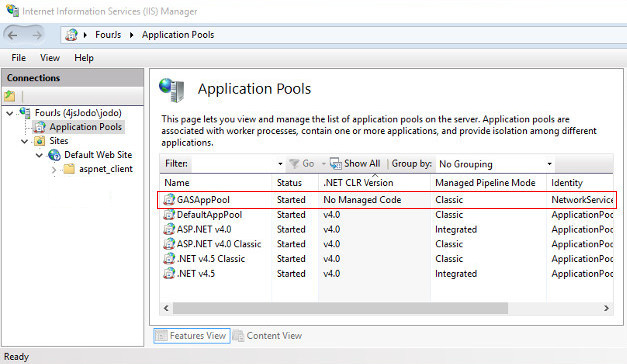
Task: Switch to Features View tab
Action: pyautogui.click(x=192, y=336)
